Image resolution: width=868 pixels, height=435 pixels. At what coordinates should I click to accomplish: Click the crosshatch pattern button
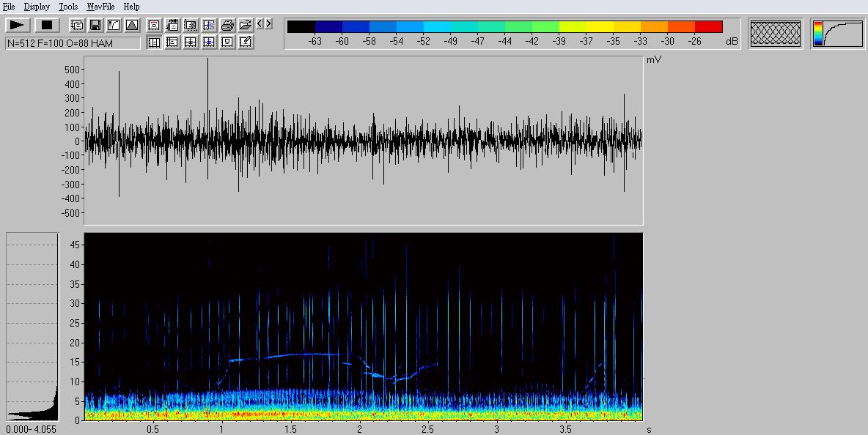coord(776,34)
